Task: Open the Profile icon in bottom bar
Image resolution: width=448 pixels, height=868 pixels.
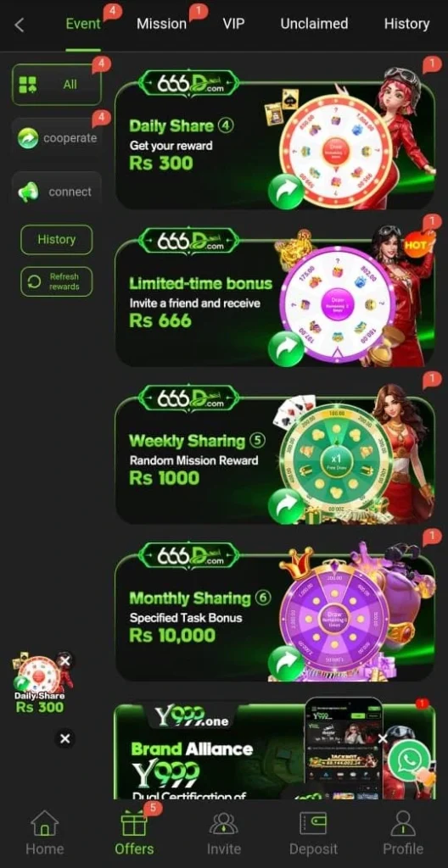Action: (403, 823)
